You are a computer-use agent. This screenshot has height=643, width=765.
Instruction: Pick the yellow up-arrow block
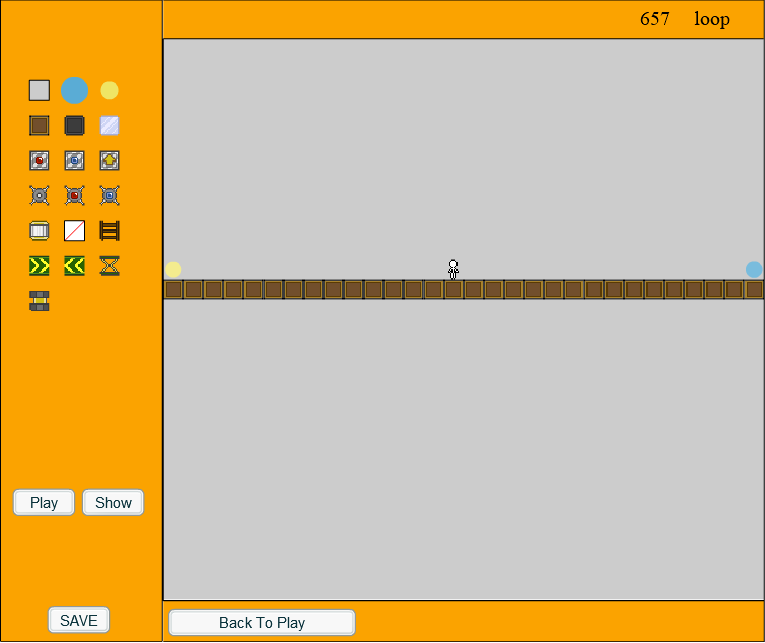109,161
